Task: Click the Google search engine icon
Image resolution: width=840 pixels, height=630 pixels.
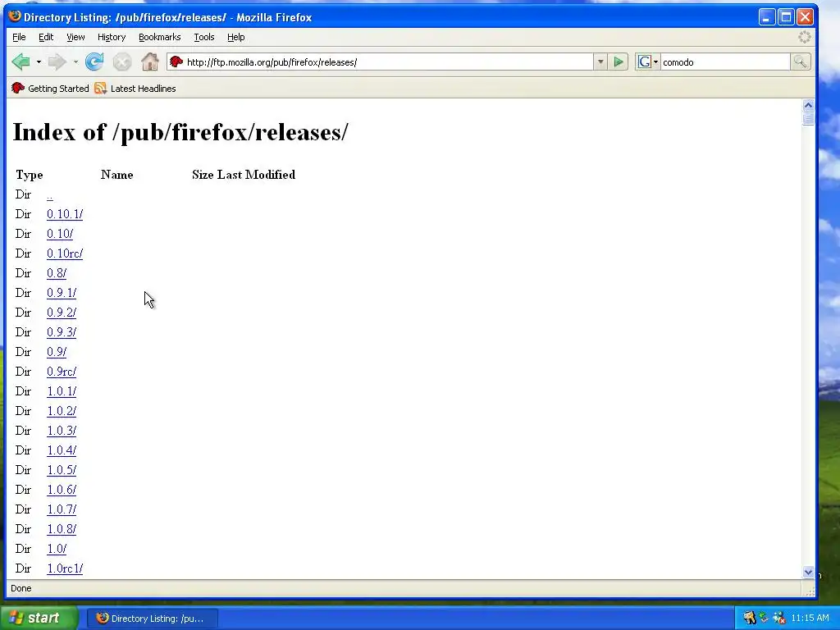Action: pos(645,62)
